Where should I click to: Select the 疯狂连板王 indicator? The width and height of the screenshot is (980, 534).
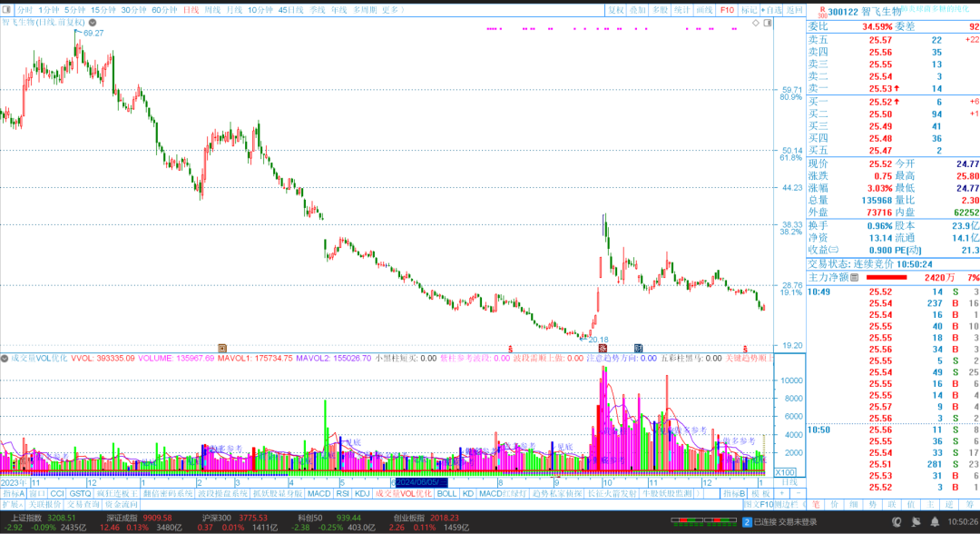[117, 493]
